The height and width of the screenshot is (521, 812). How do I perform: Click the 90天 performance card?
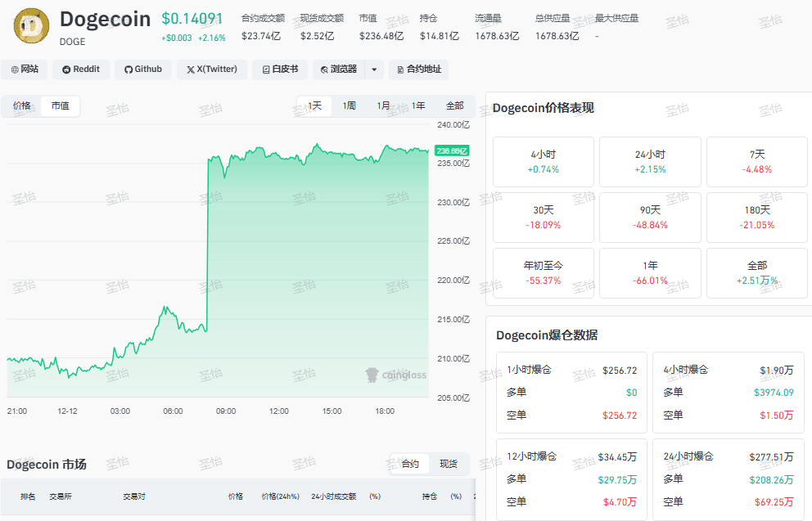650,218
